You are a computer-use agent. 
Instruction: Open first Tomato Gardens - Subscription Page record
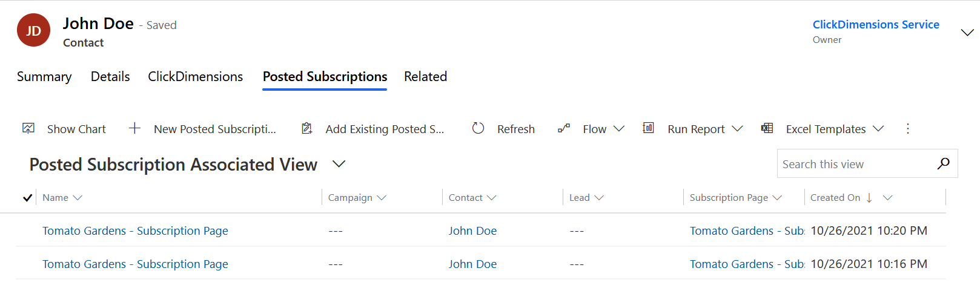(135, 231)
